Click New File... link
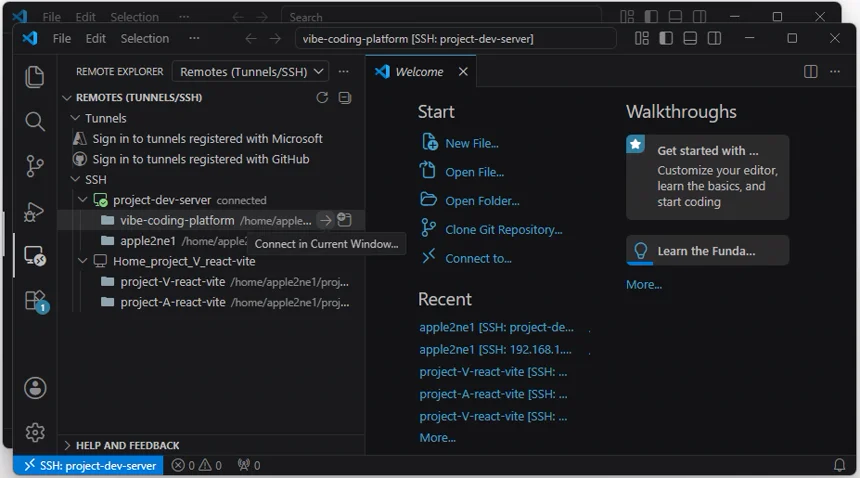 [x=472, y=144]
